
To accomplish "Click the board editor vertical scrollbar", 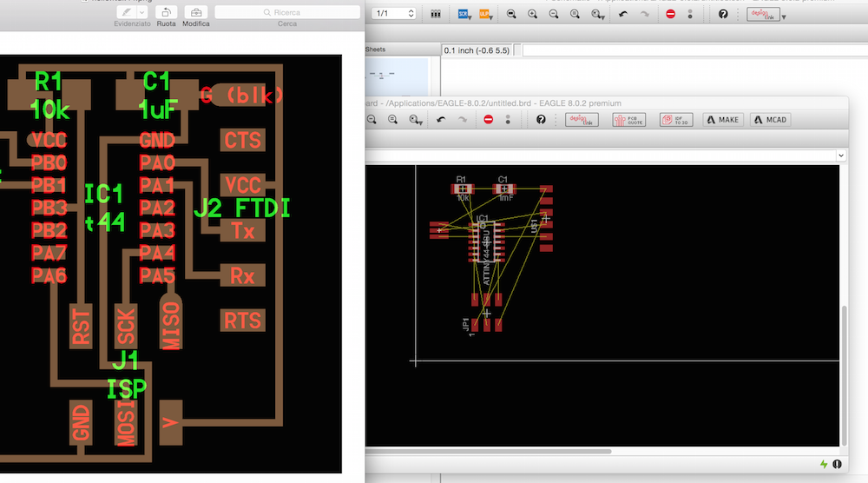I will pos(845,375).
